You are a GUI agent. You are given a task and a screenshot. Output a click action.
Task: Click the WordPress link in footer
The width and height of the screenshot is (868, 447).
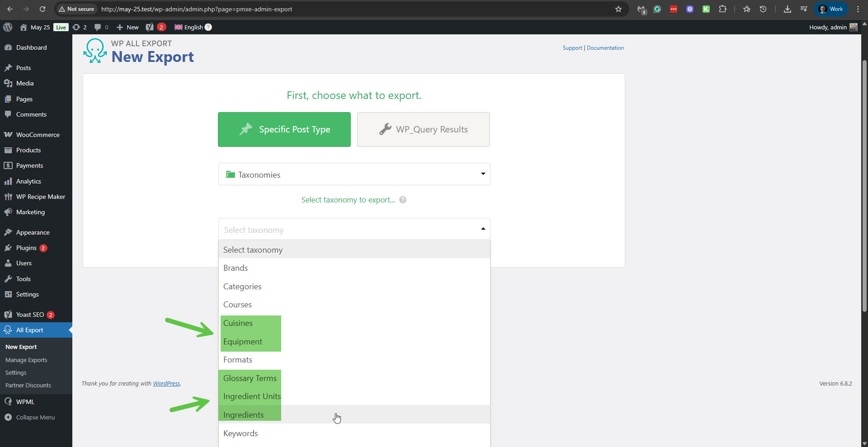166,384
